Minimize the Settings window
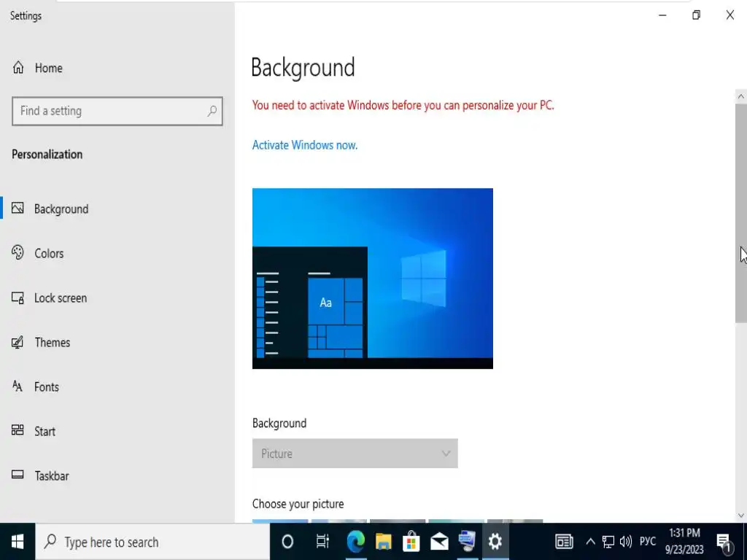Screen dimensions: 747x560 click(662, 15)
